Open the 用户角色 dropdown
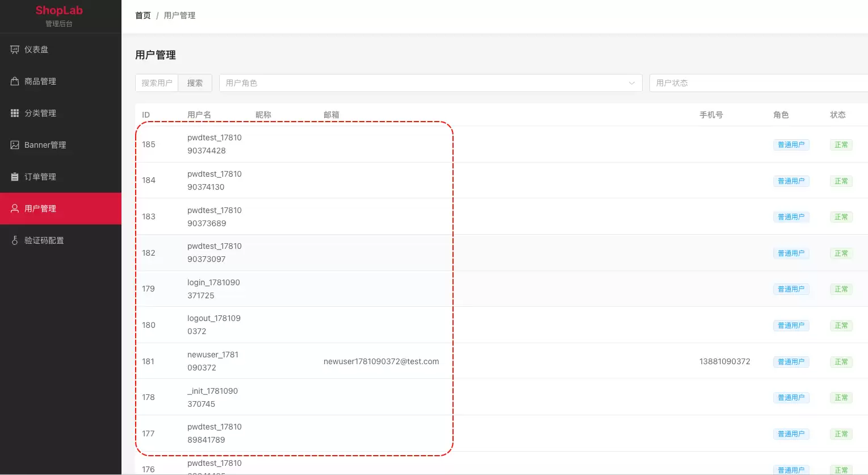868x475 pixels. click(x=430, y=83)
